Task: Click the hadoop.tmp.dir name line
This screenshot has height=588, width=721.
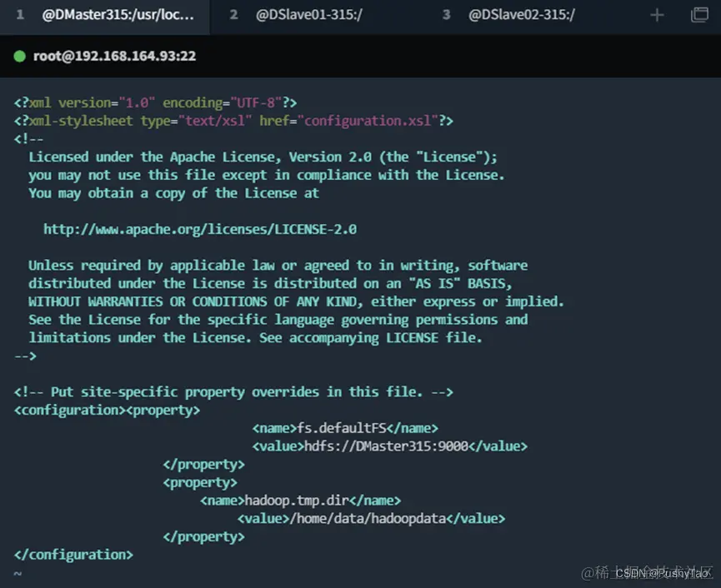Action: 301,501
